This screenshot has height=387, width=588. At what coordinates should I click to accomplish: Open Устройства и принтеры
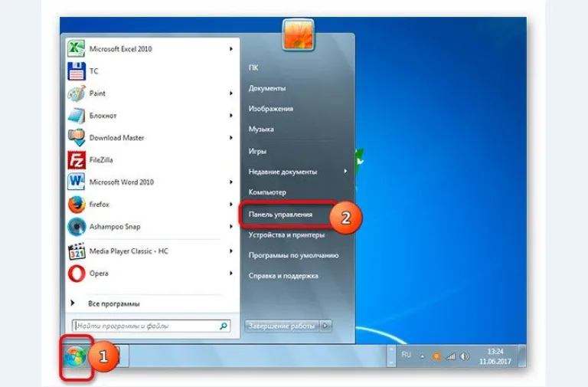pos(286,235)
